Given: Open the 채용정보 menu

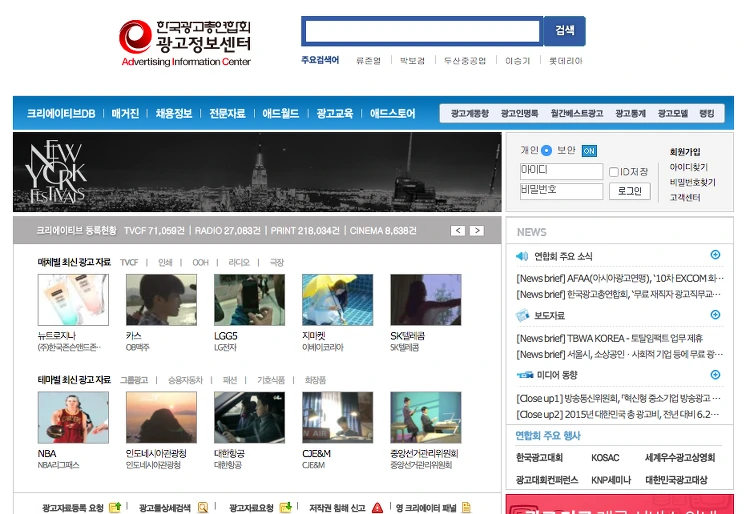Looking at the screenshot, I should (x=174, y=114).
